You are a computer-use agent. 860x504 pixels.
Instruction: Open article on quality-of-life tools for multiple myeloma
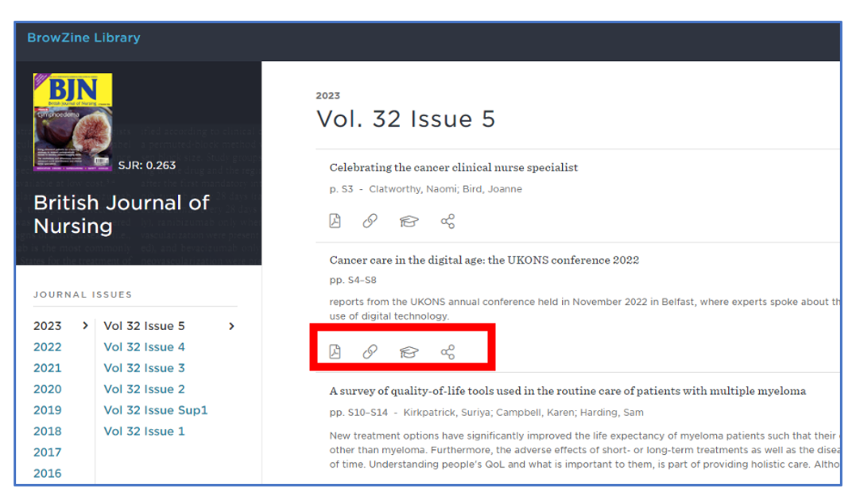click(x=568, y=391)
